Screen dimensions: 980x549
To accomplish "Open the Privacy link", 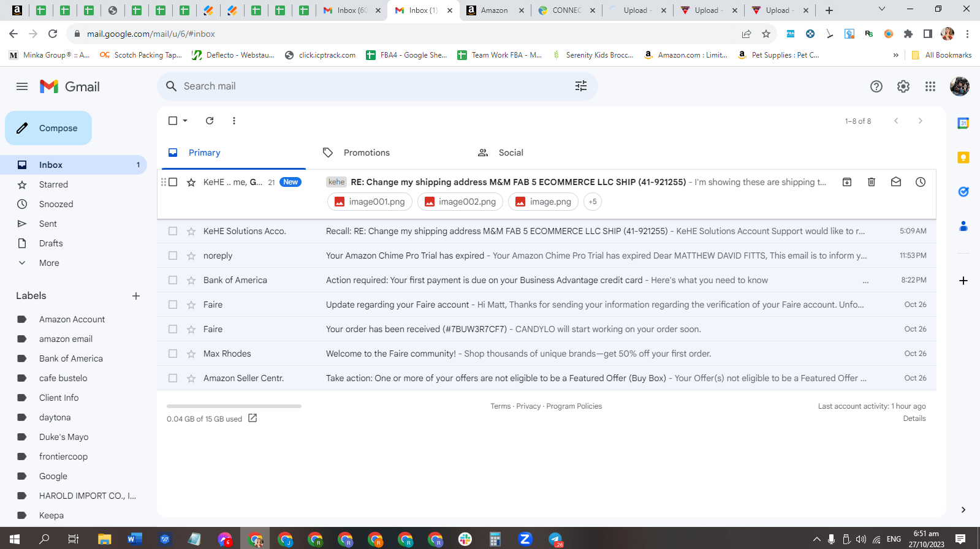I will point(528,406).
